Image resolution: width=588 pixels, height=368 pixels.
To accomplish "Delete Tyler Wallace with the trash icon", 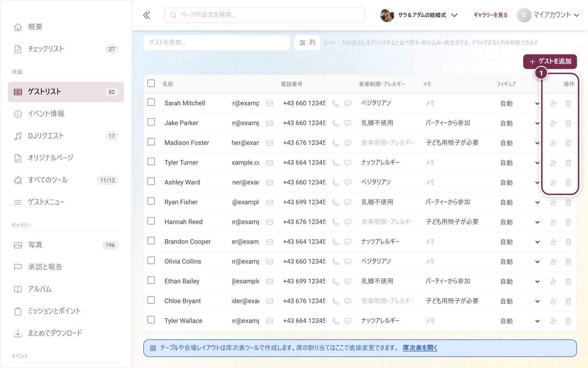I will click(568, 321).
